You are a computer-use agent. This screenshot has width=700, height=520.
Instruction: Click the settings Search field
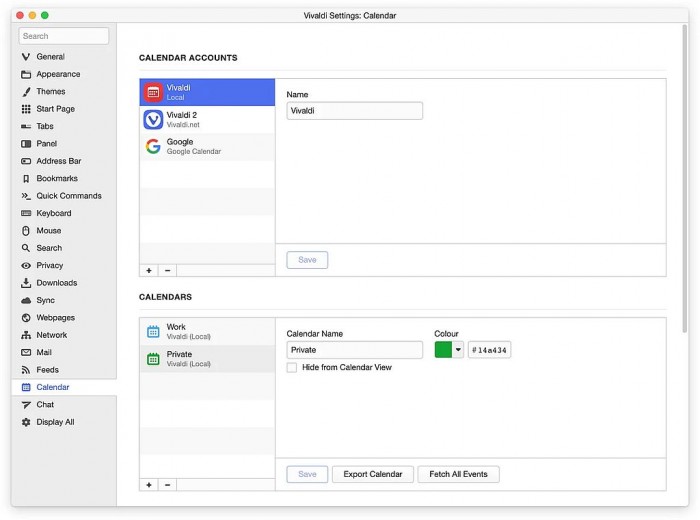64,36
